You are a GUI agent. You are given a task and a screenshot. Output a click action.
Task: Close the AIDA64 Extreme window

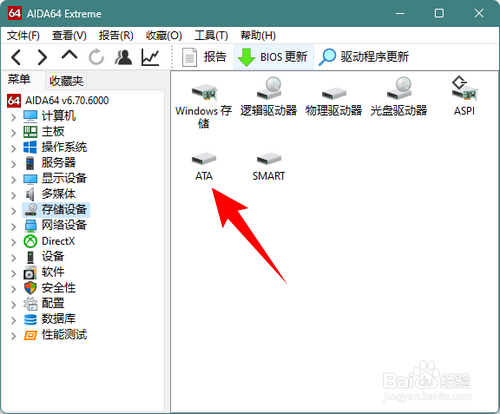(x=479, y=13)
